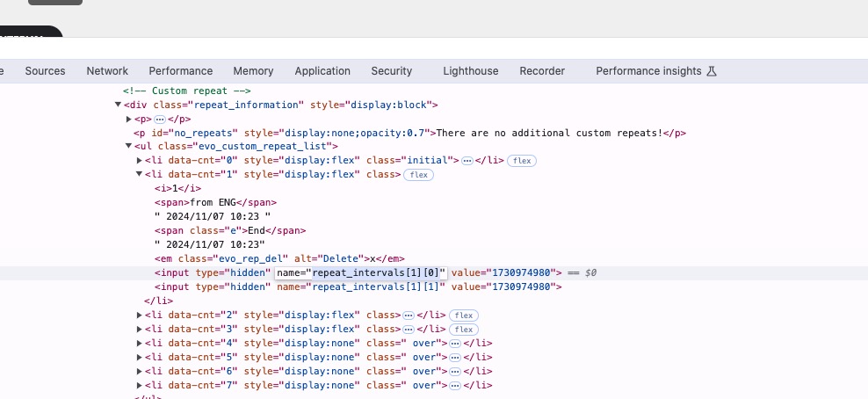Click the ellipsis in li data-cnt="7"
The width and height of the screenshot is (868, 399).
455,386
